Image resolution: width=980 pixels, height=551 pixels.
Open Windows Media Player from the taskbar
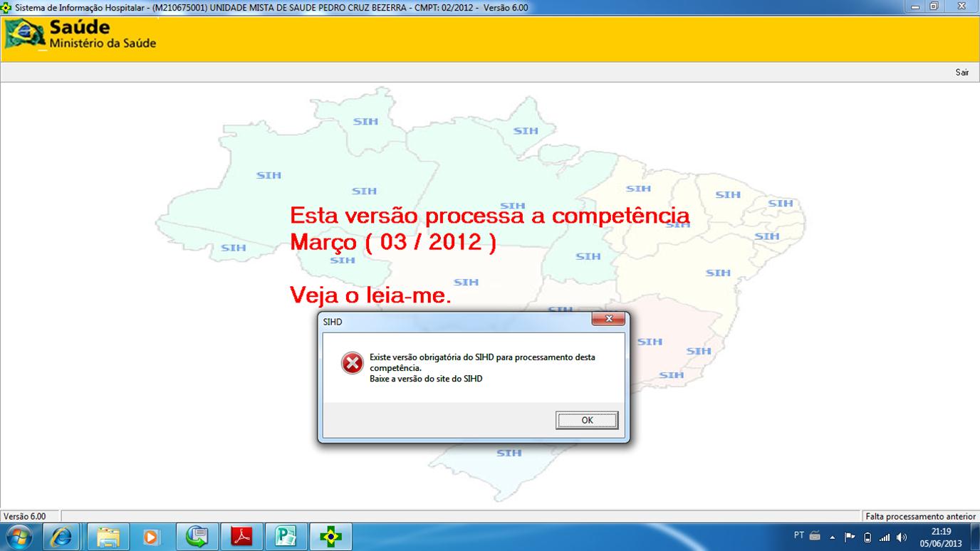(x=152, y=536)
